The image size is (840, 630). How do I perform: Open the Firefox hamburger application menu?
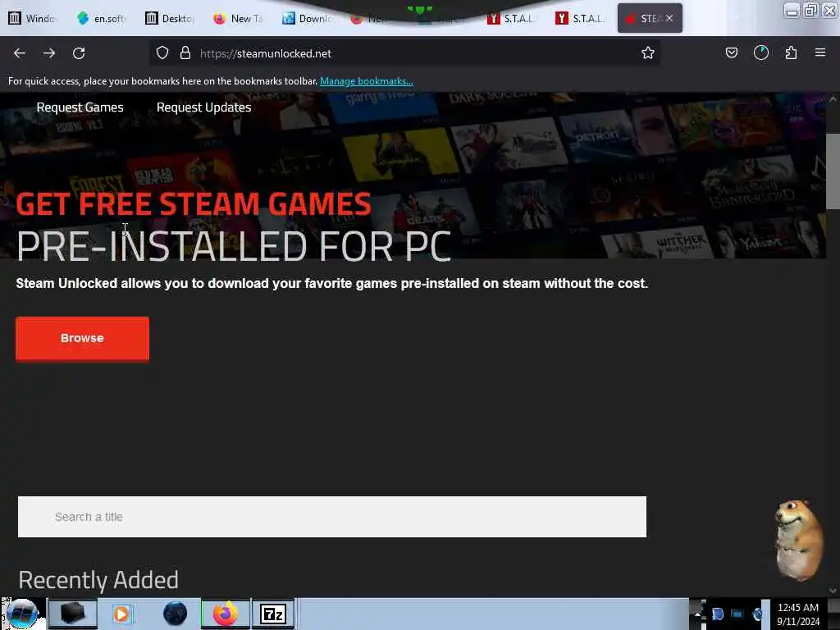point(820,52)
